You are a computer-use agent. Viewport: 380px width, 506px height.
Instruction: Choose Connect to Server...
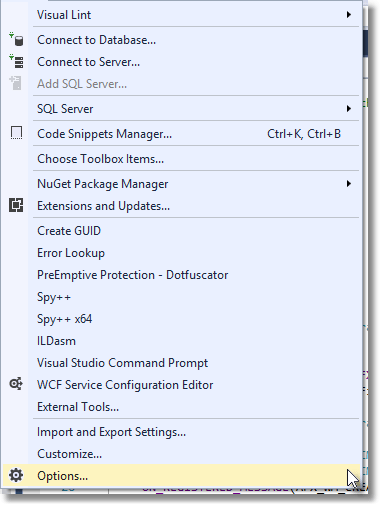[181, 62]
